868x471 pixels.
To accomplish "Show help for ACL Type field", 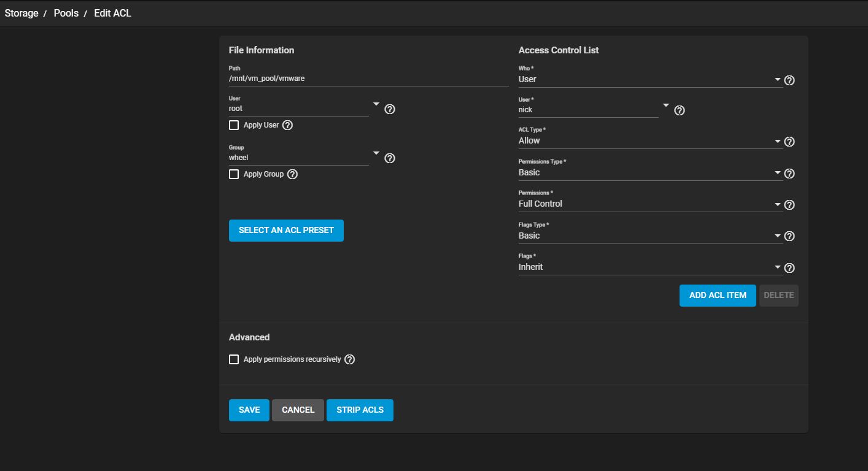I will [x=789, y=142].
